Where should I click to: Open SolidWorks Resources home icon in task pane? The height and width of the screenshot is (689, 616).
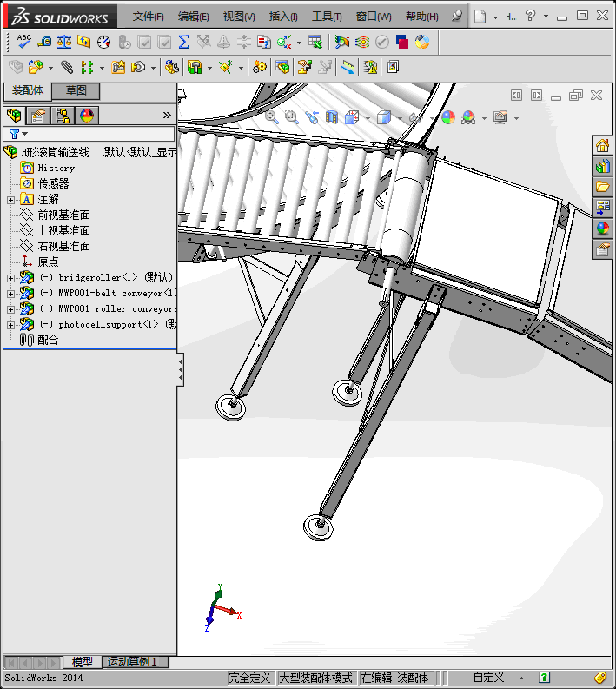[x=602, y=145]
